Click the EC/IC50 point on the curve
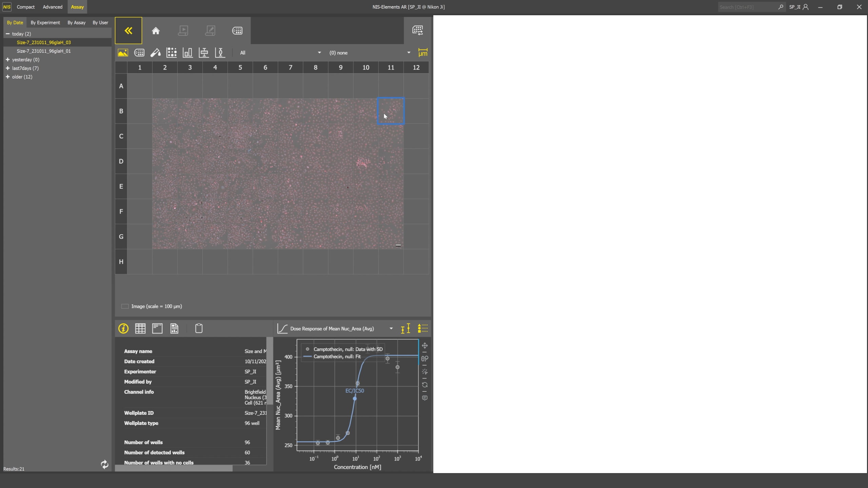The height and width of the screenshot is (488, 868). point(355,399)
